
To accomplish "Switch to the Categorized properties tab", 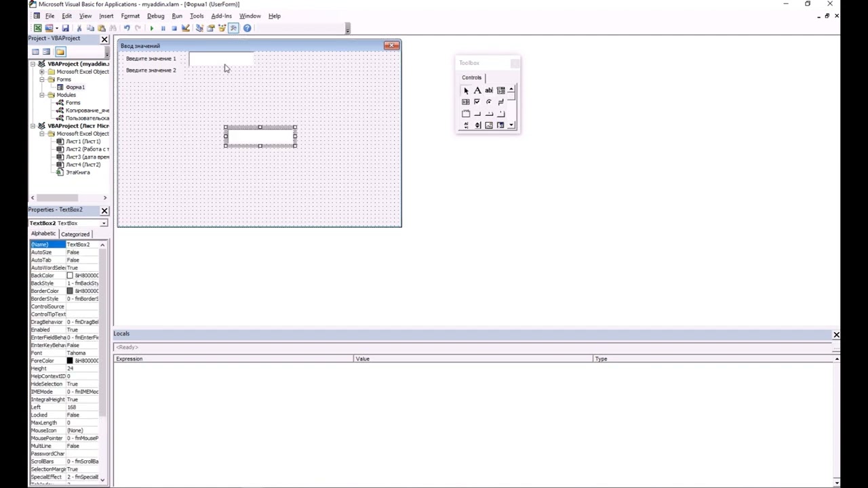I will point(75,234).
